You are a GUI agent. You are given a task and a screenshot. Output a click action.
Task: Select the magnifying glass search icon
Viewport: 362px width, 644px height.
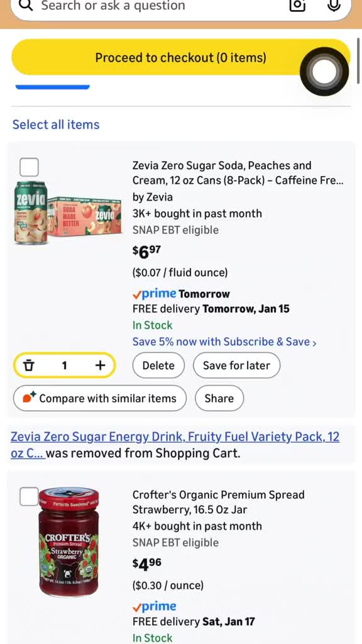26,6
